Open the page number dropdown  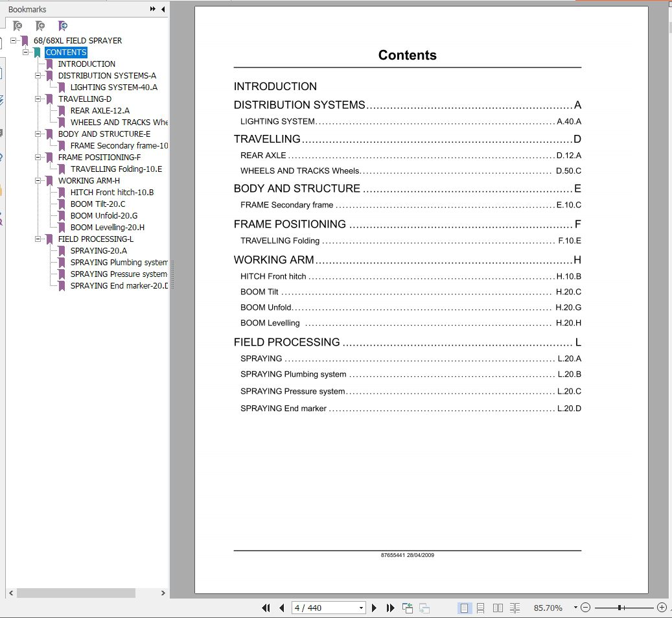pyautogui.click(x=361, y=608)
